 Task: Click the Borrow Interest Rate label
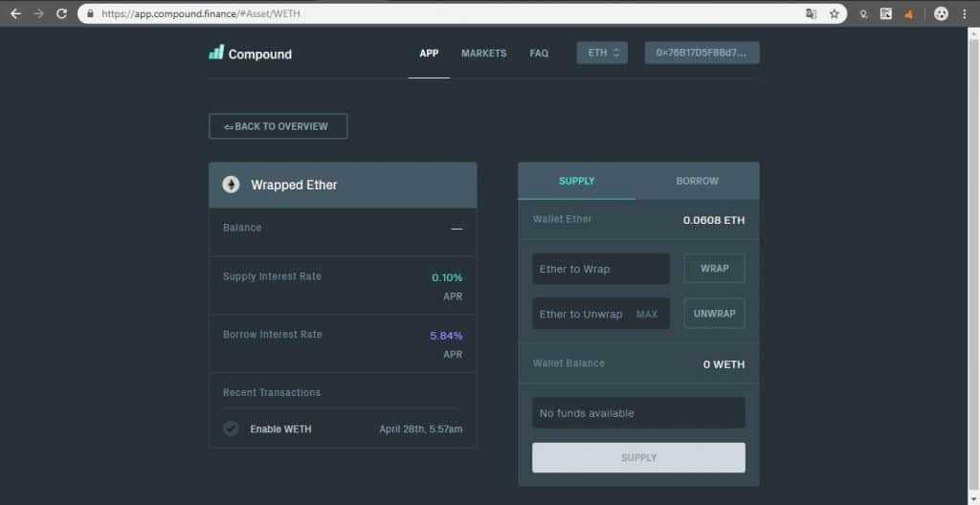point(273,335)
